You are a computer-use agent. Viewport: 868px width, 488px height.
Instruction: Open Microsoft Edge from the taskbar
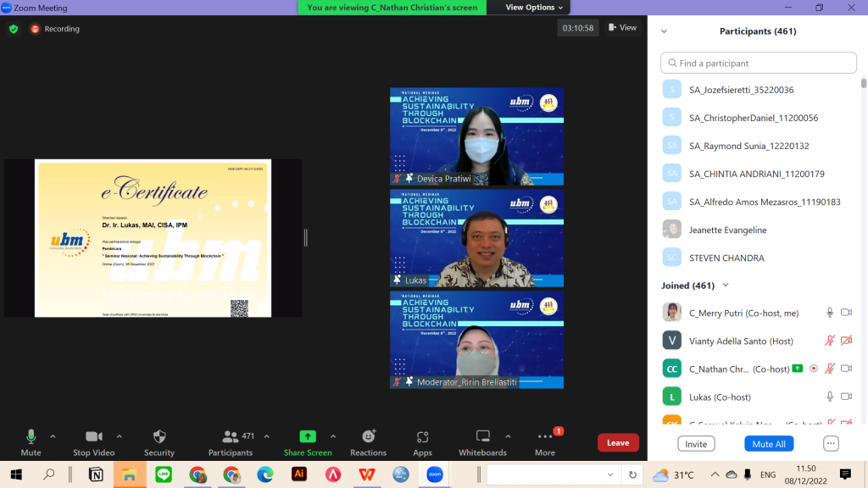(265, 474)
